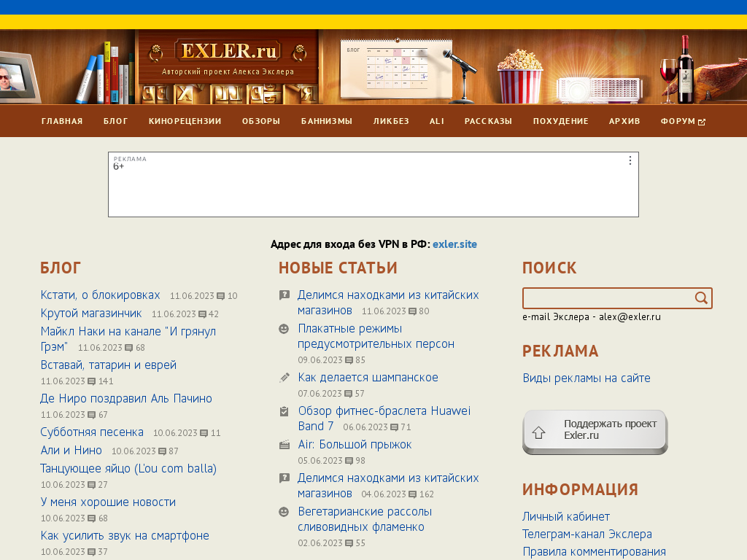Click clipboard icon beside Huawei Band 7 review
Viewport: 747px width, 560px height.
pyautogui.click(x=284, y=411)
